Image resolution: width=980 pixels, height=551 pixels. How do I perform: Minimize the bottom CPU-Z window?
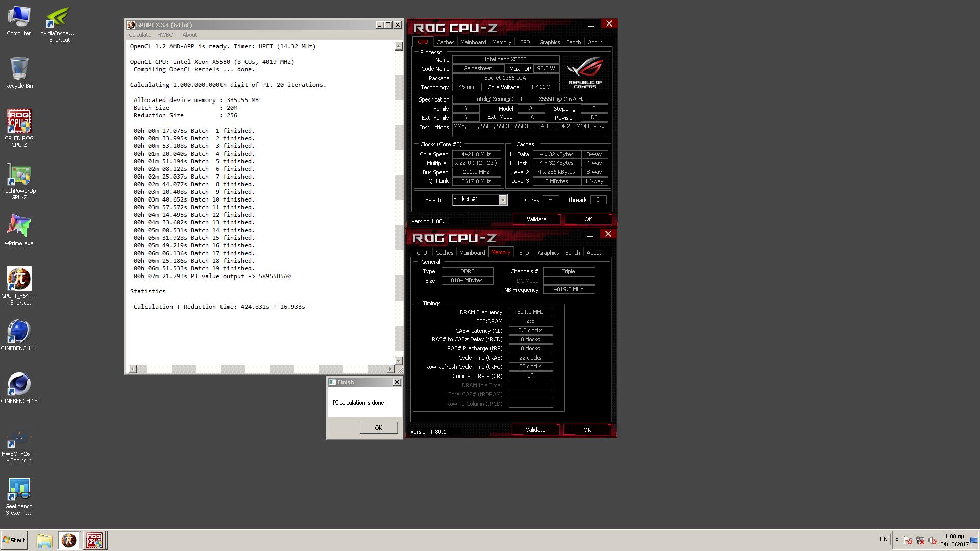[590, 235]
